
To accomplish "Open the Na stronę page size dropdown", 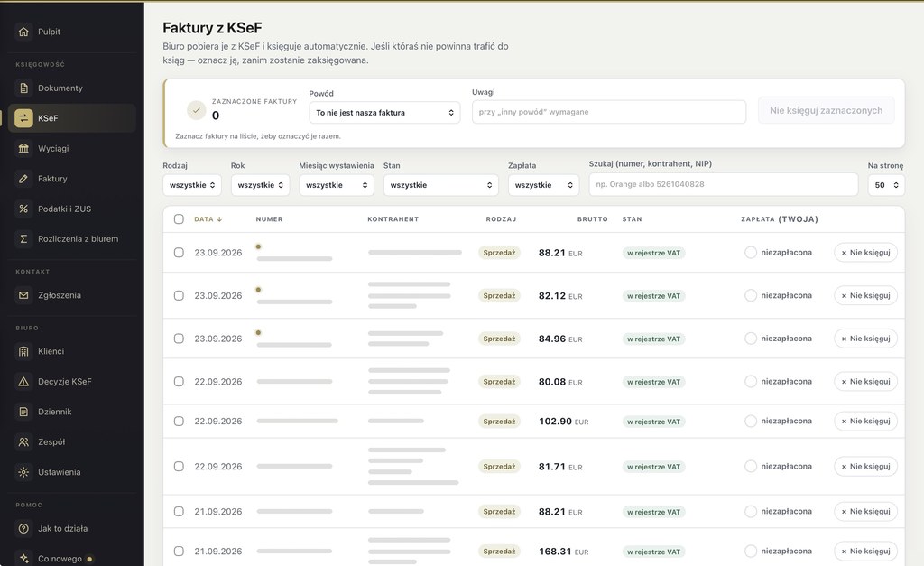I will pos(886,185).
